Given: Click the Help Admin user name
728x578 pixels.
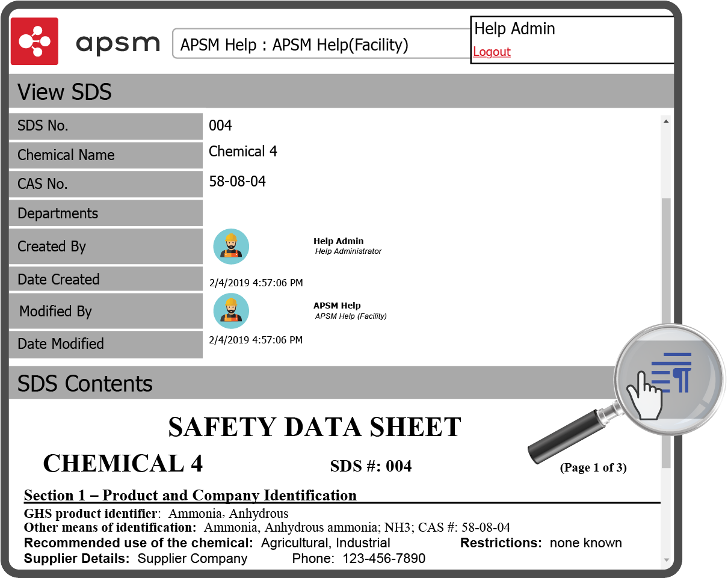Looking at the screenshot, I should [514, 28].
